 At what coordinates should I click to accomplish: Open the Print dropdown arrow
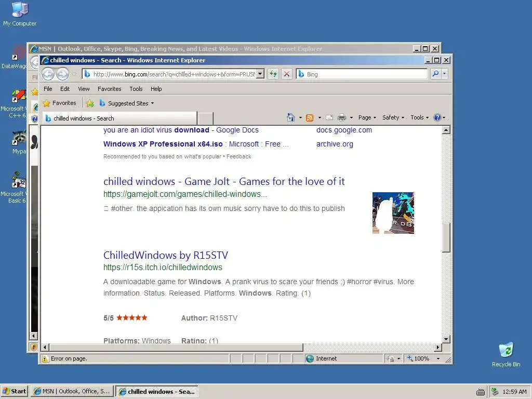(x=351, y=118)
